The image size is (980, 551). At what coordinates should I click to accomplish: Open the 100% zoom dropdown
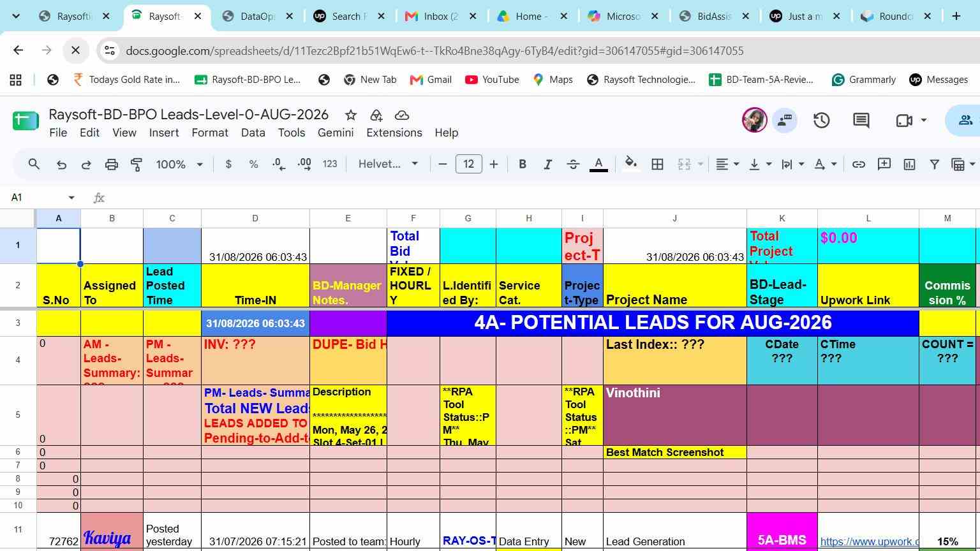(179, 165)
